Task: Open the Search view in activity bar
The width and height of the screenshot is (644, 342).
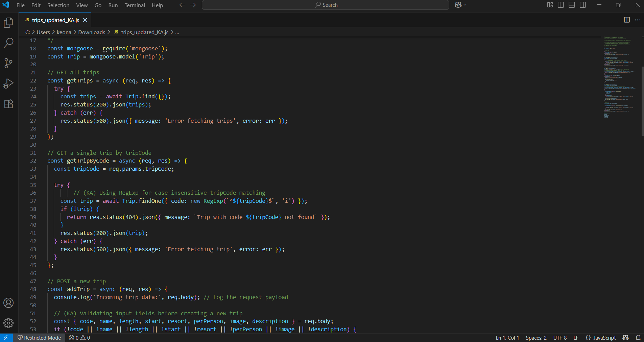Action: (x=8, y=43)
